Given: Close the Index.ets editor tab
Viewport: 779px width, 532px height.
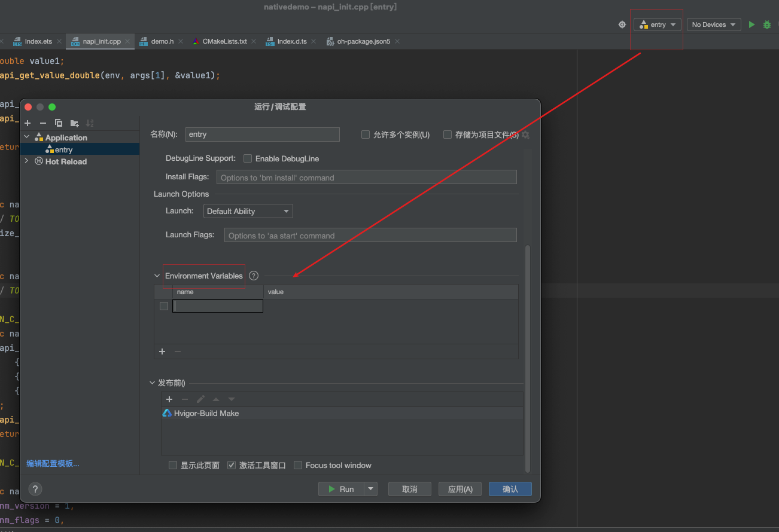Looking at the screenshot, I should click(x=59, y=41).
